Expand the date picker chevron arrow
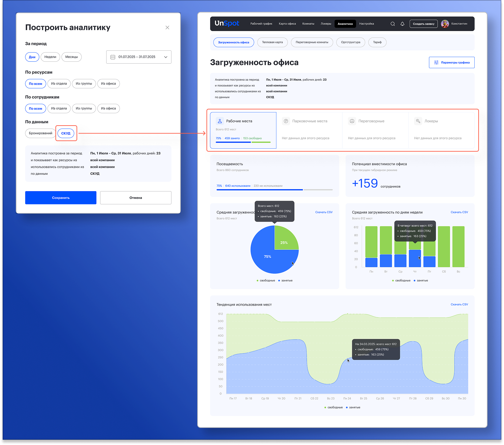The image size is (504, 445). point(166,57)
